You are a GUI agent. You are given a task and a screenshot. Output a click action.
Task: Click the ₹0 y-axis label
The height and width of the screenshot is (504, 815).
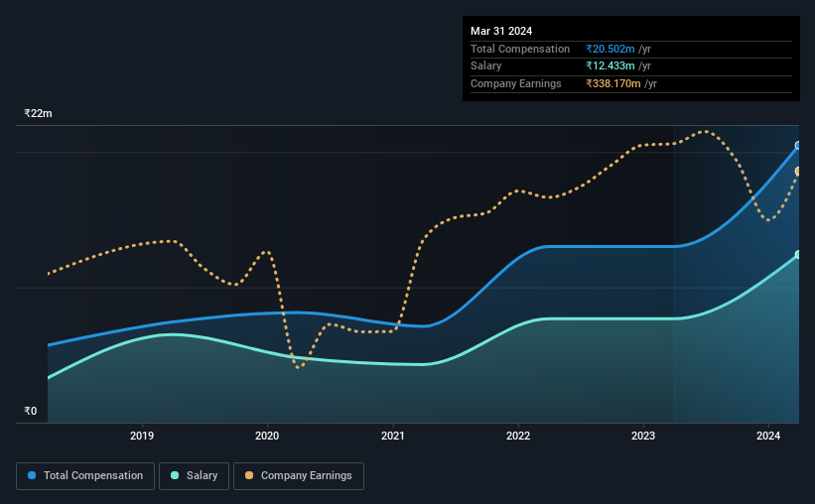point(31,411)
